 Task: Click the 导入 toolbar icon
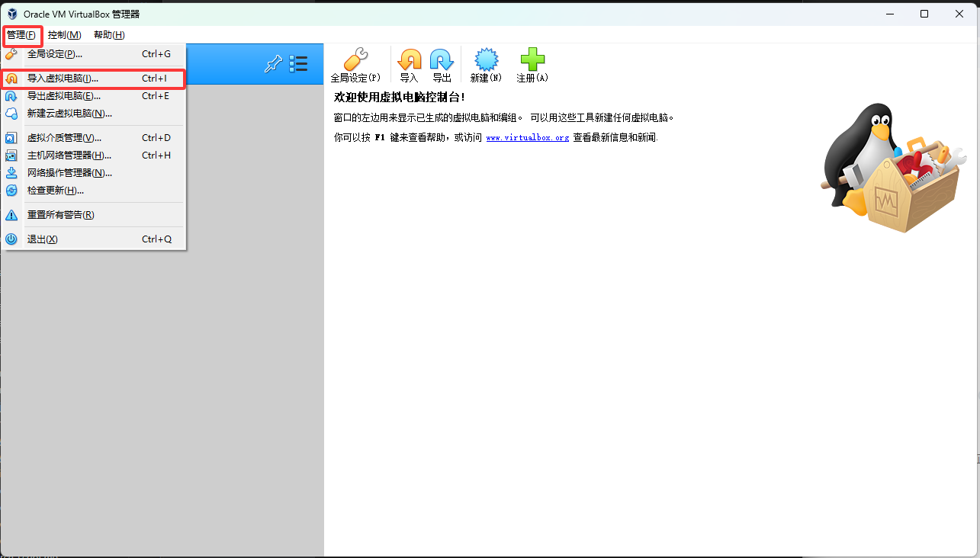pyautogui.click(x=410, y=60)
